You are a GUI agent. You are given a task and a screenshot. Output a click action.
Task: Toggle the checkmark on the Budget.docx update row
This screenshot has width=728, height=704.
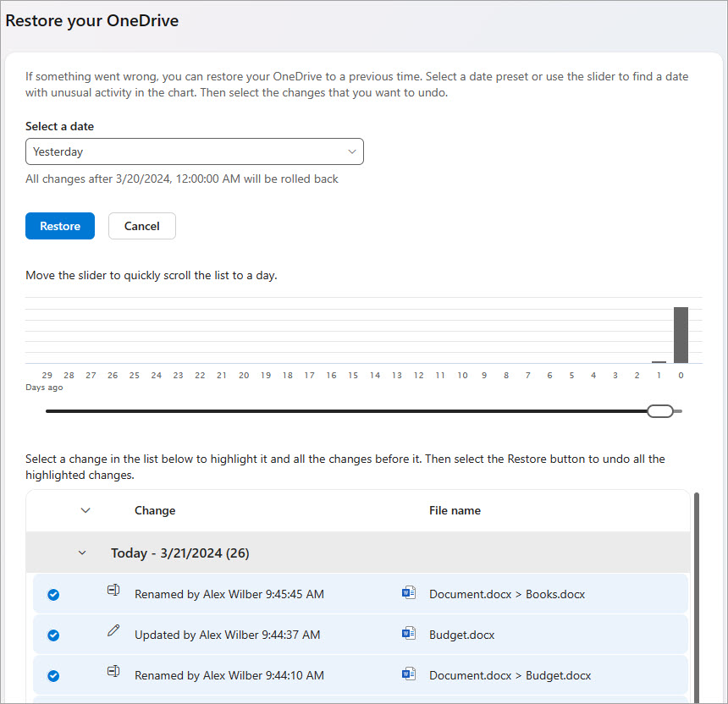point(53,635)
